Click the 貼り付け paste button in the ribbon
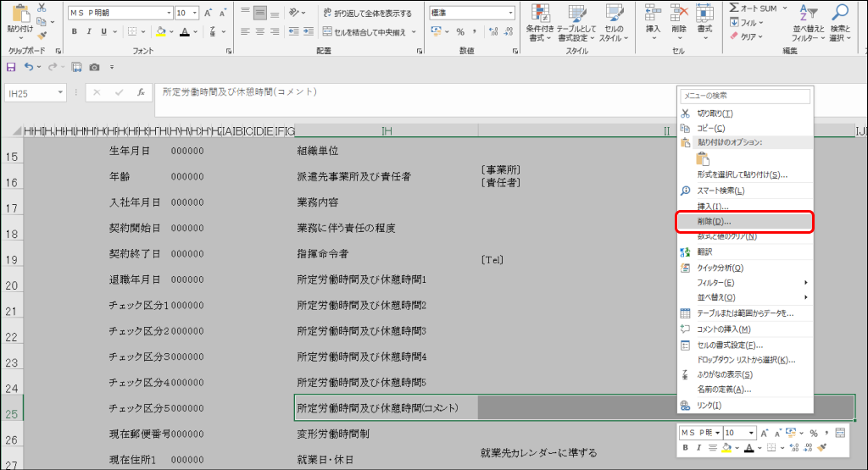 (x=20, y=19)
